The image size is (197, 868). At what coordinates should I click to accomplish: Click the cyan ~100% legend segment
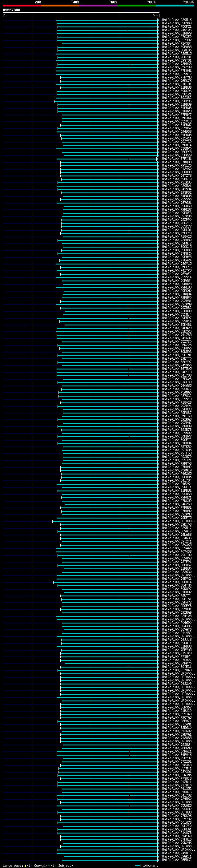click(x=175, y=6)
